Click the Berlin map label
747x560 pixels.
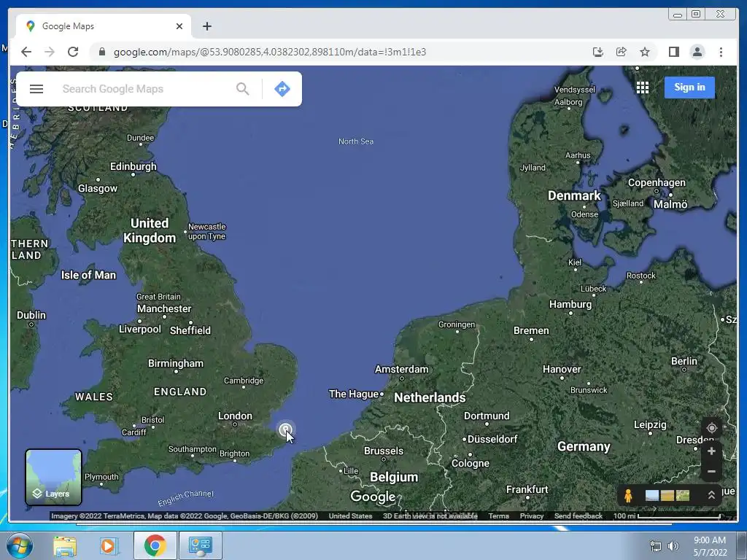(684, 362)
